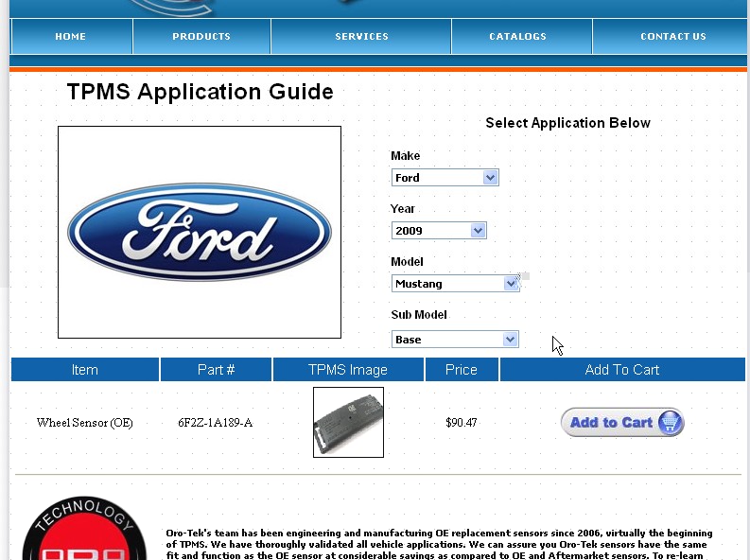Click the Item column header
This screenshot has height=560, width=750.
pos(85,370)
